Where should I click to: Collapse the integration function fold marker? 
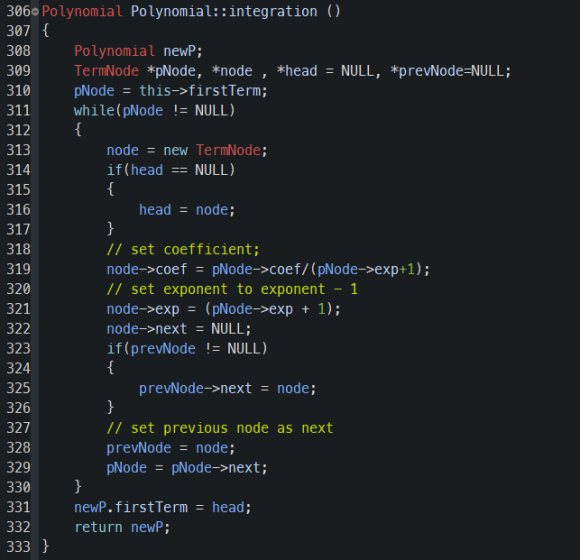35,12
